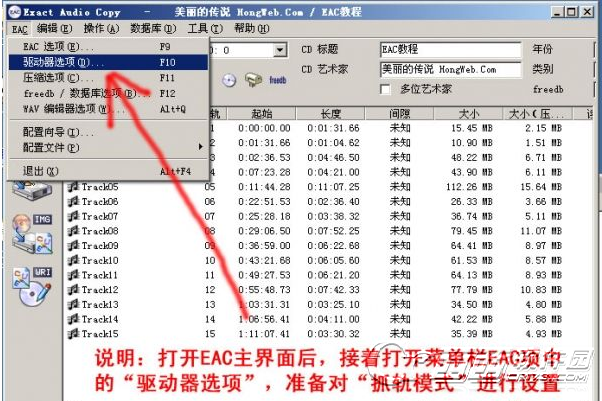This screenshot has width=602, height=401.
Task: Select Track05 row
Action: tap(328, 187)
